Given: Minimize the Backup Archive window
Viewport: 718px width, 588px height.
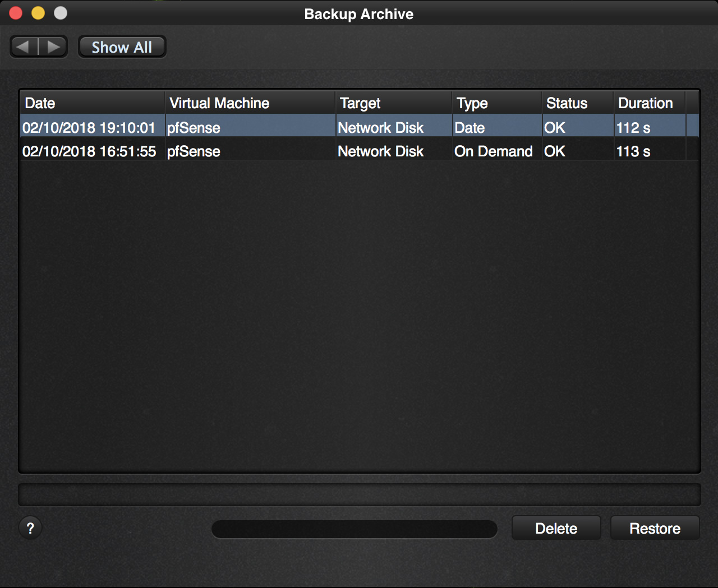Looking at the screenshot, I should tap(38, 13).
